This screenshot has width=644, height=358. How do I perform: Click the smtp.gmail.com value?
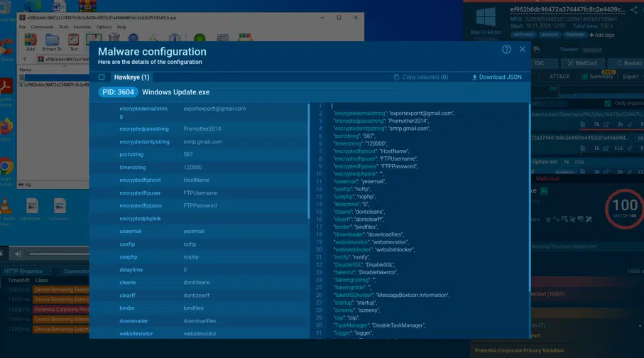click(203, 142)
